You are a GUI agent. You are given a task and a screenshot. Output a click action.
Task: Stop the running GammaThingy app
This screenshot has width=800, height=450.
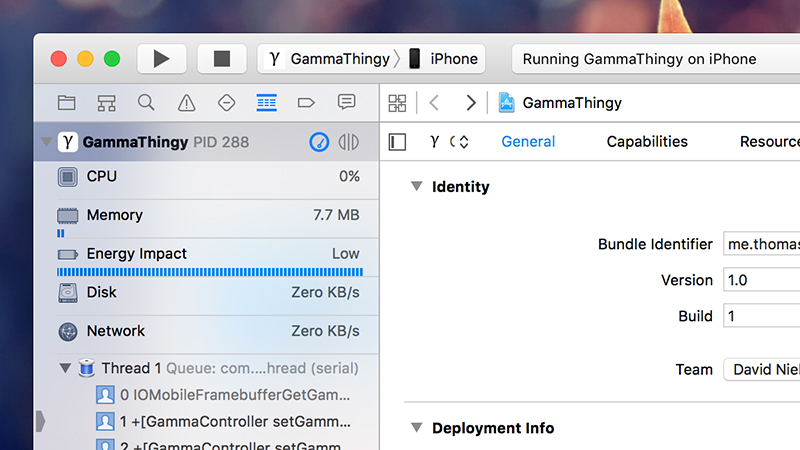click(222, 59)
